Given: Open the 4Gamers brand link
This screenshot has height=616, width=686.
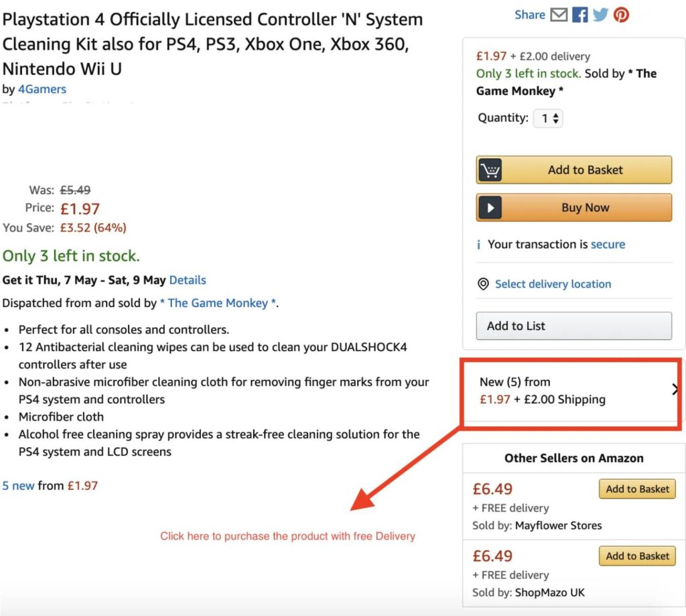Looking at the screenshot, I should (x=42, y=89).
